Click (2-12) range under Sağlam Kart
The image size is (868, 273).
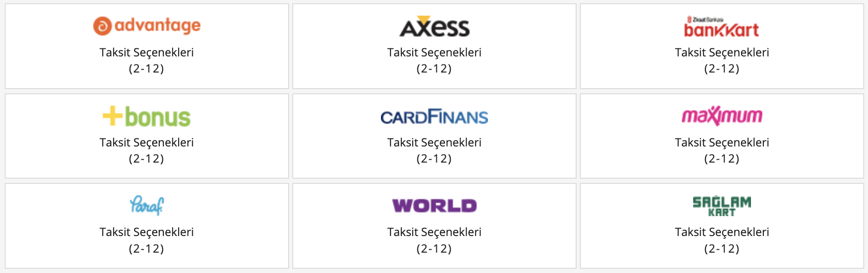pos(722,249)
